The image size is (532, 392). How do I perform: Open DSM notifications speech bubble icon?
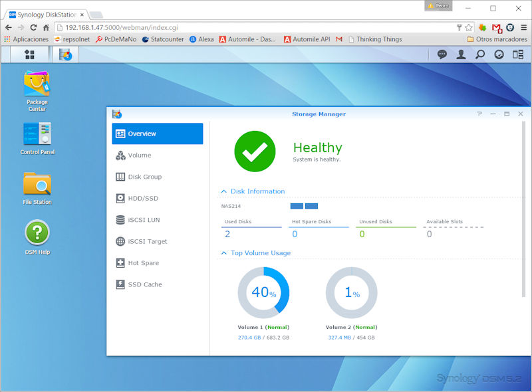(x=442, y=54)
